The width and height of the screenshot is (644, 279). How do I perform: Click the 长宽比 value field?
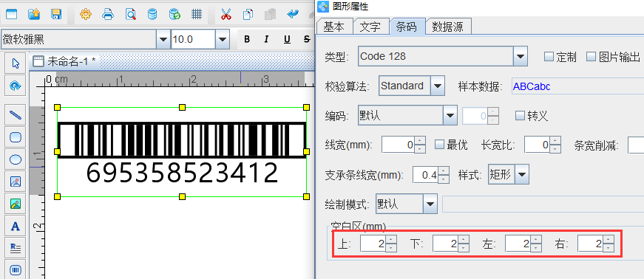(538, 145)
